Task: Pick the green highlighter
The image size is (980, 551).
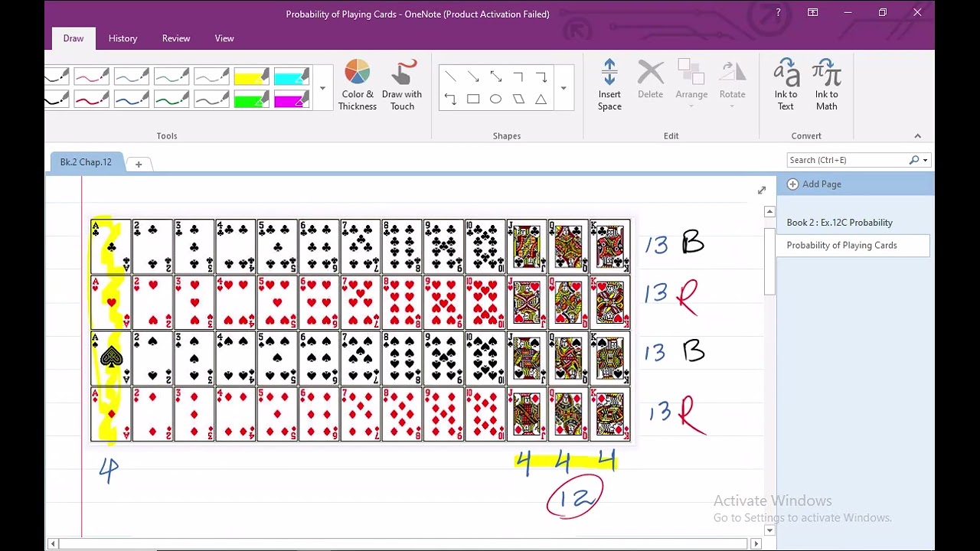Action: tap(251, 99)
